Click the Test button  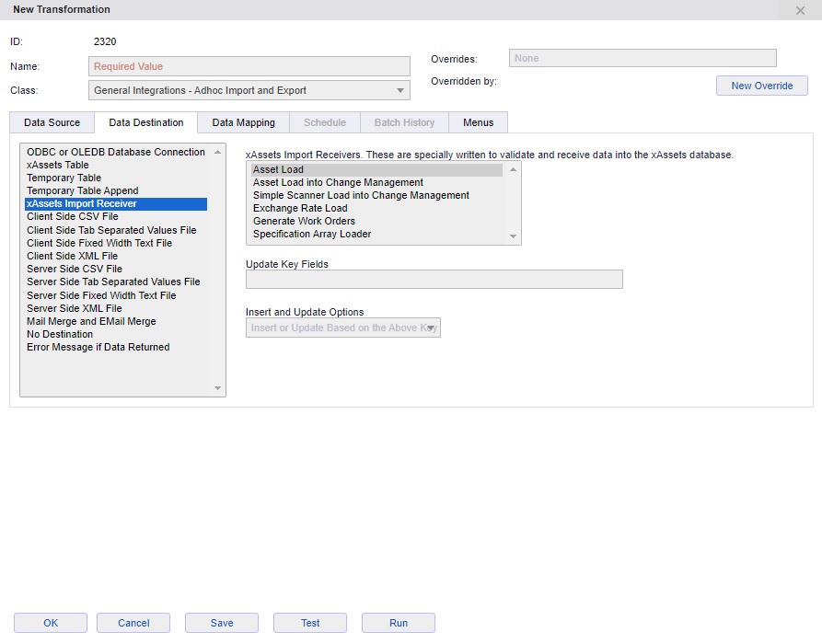pos(310,623)
